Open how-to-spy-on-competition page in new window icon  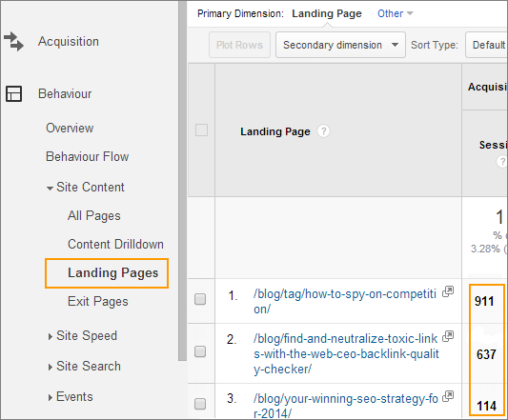[x=448, y=291]
